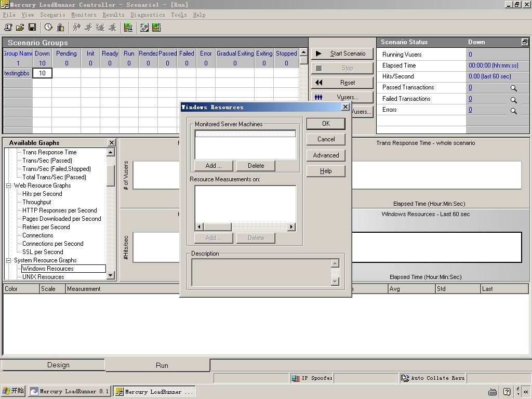This screenshot has height=399, width=532.
Task: Open the Scenario menu
Action: click(x=52, y=15)
